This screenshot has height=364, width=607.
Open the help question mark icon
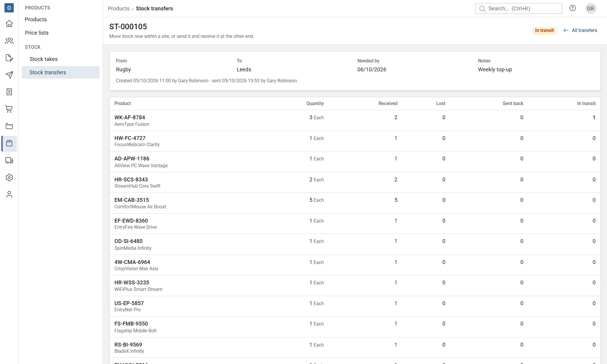[x=573, y=8]
